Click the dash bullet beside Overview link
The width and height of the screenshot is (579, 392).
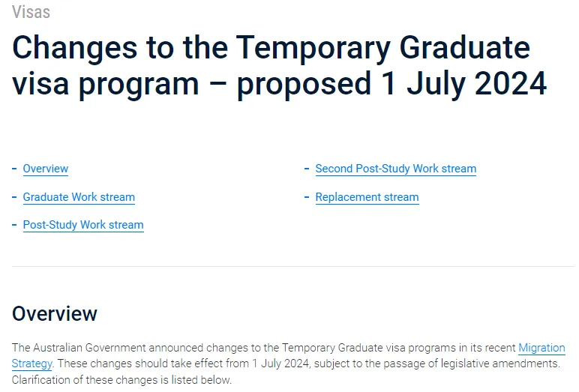[14, 169]
